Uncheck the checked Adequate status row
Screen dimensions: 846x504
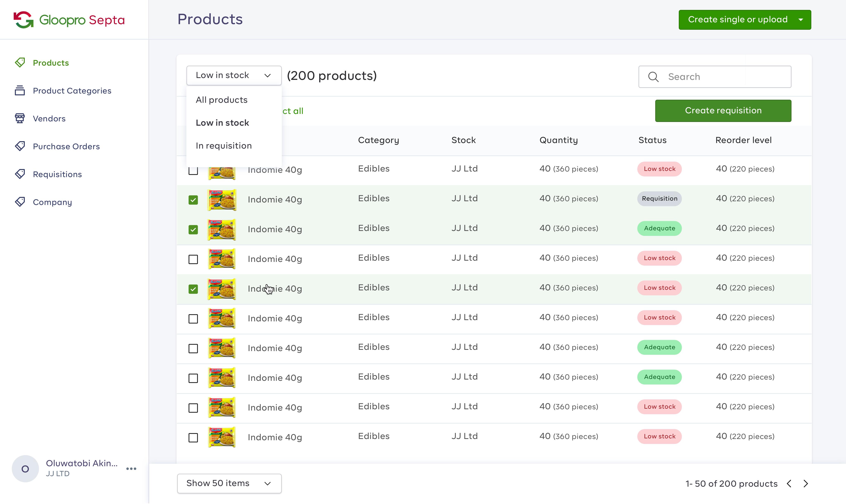point(193,230)
